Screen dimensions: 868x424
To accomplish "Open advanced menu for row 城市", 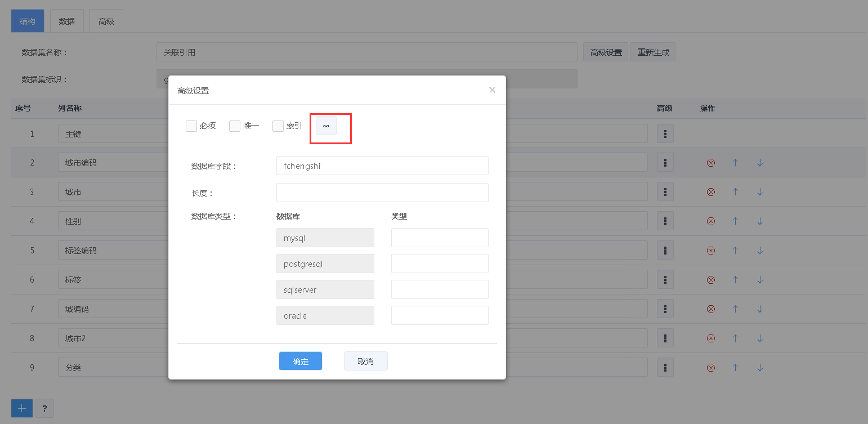I will tap(665, 192).
